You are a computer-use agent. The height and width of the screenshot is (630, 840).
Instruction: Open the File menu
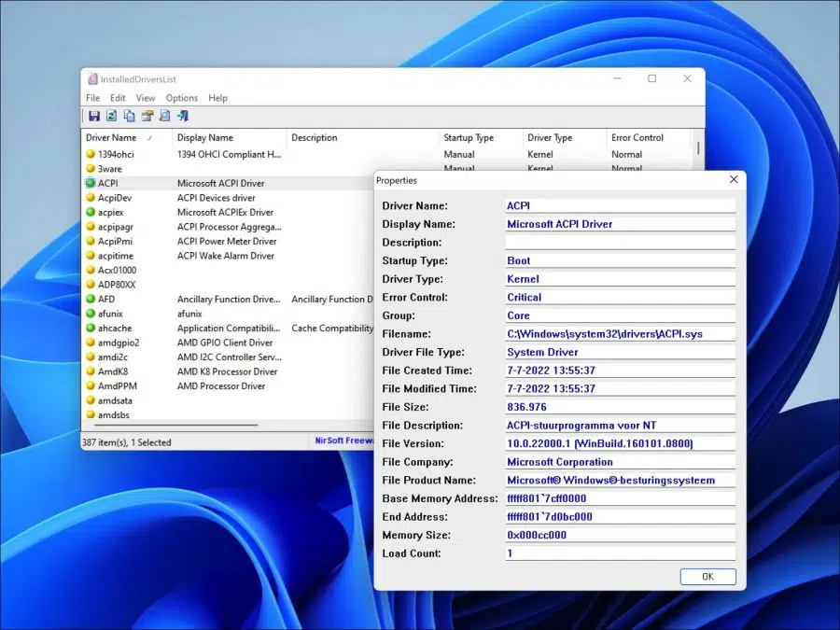pyautogui.click(x=92, y=98)
